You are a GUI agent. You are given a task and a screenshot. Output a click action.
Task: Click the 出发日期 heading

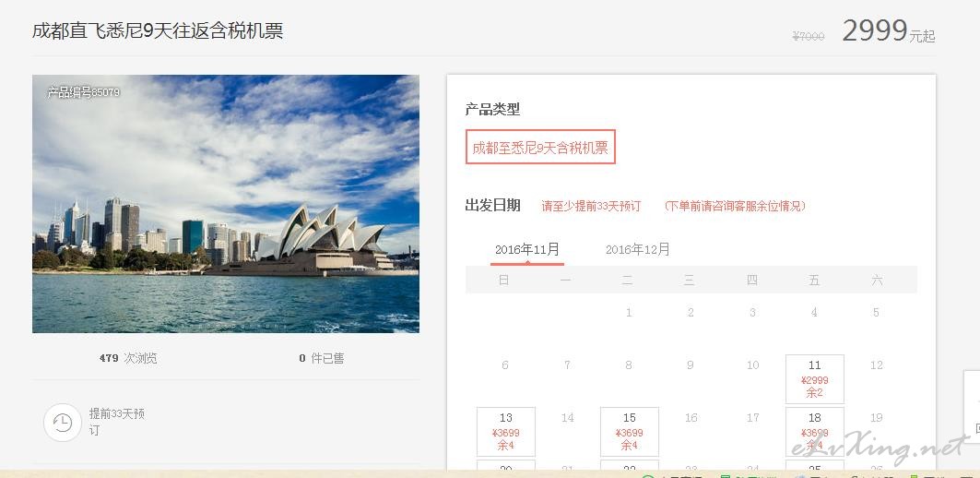(x=492, y=206)
